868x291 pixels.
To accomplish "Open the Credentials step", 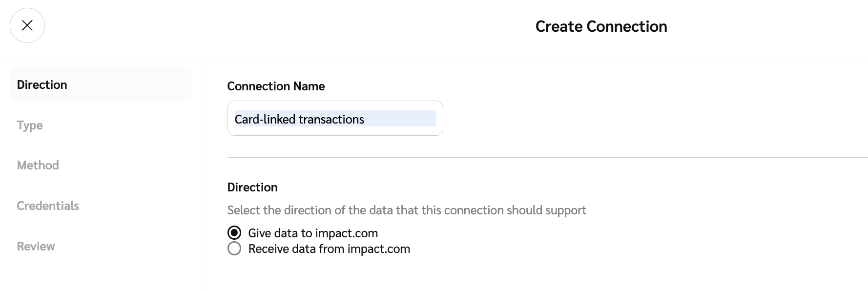I will point(48,206).
